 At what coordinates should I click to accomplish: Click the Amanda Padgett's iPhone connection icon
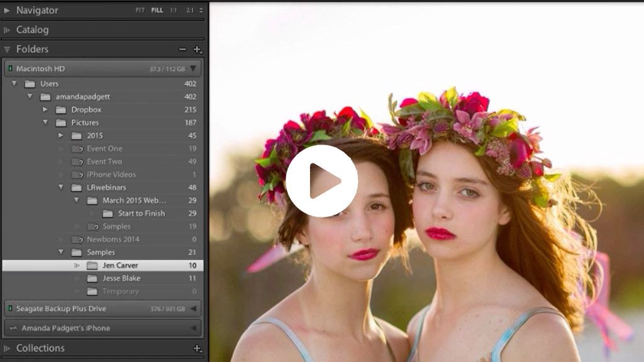tap(13, 328)
